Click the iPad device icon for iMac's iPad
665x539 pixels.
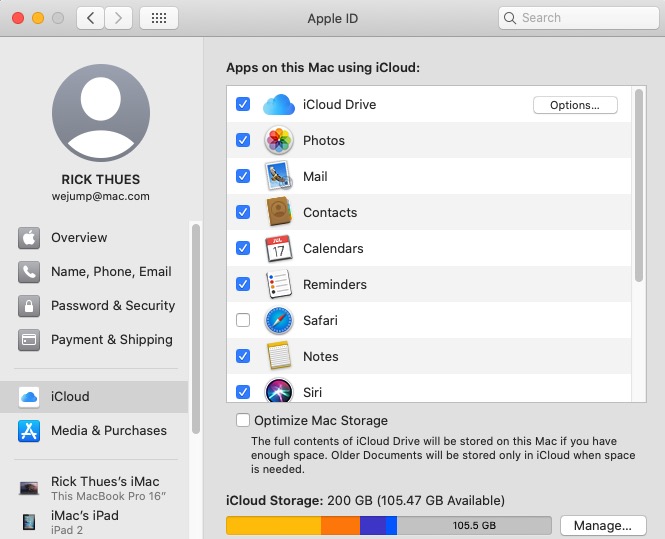pos(29,522)
